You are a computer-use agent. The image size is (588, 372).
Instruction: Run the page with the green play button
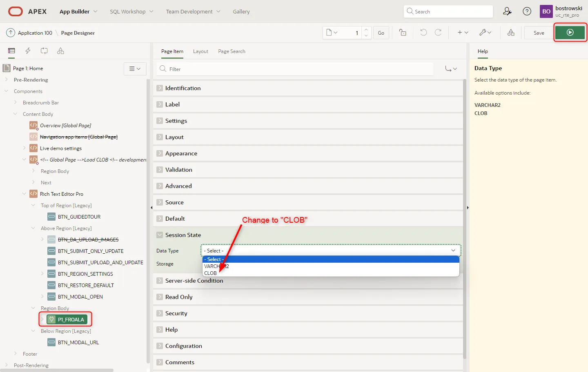(570, 33)
